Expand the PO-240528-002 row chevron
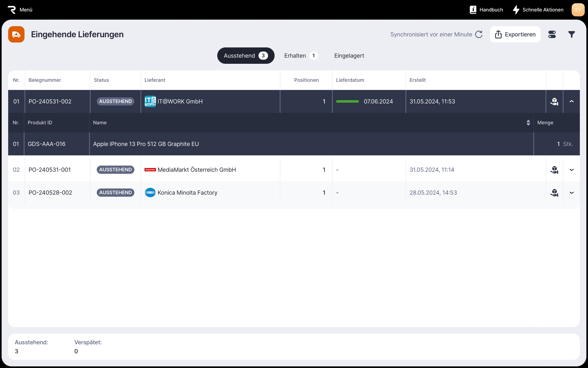 572,193
